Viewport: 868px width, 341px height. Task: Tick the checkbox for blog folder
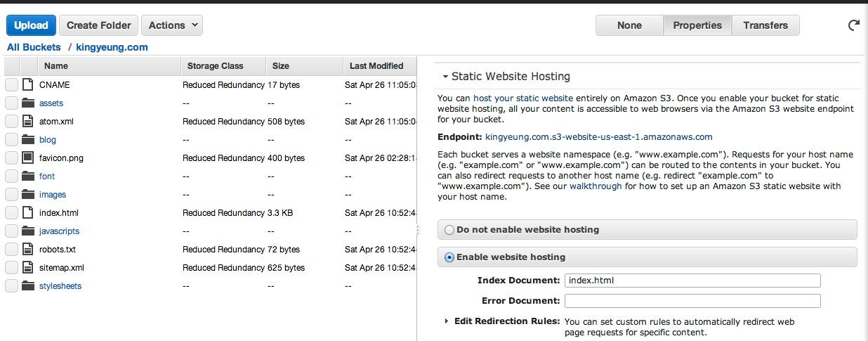click(11, 139)
